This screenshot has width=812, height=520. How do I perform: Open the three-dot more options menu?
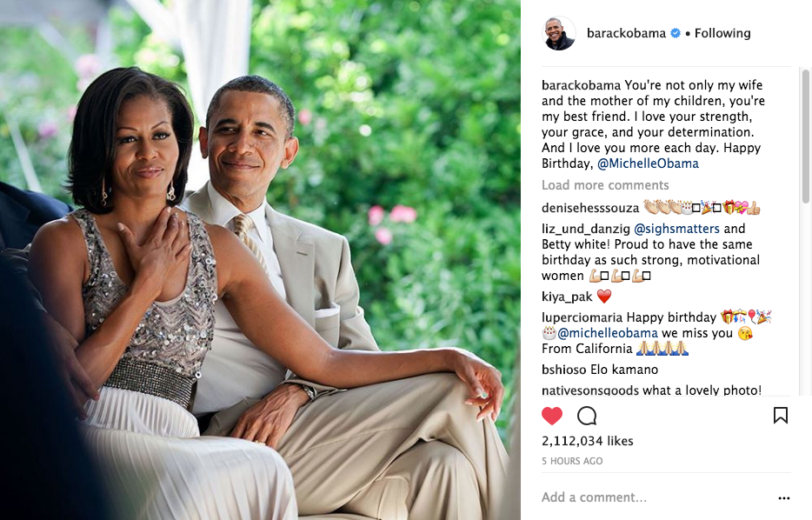784,497
